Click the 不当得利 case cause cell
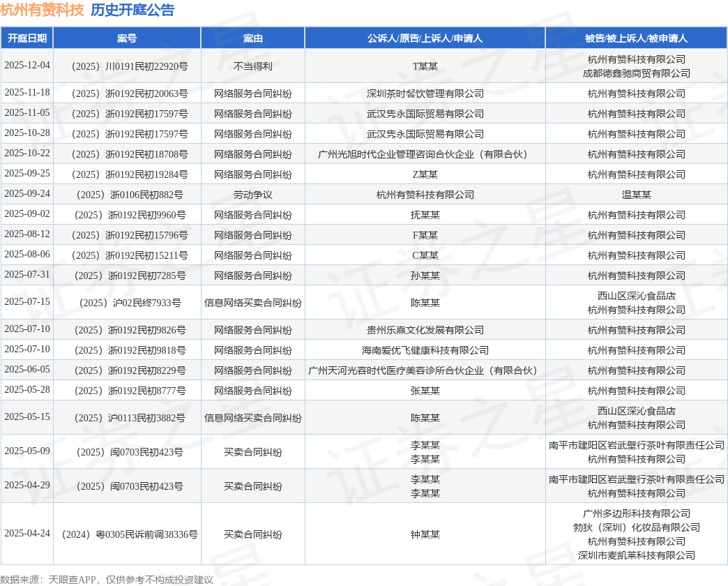 point(253,66)
